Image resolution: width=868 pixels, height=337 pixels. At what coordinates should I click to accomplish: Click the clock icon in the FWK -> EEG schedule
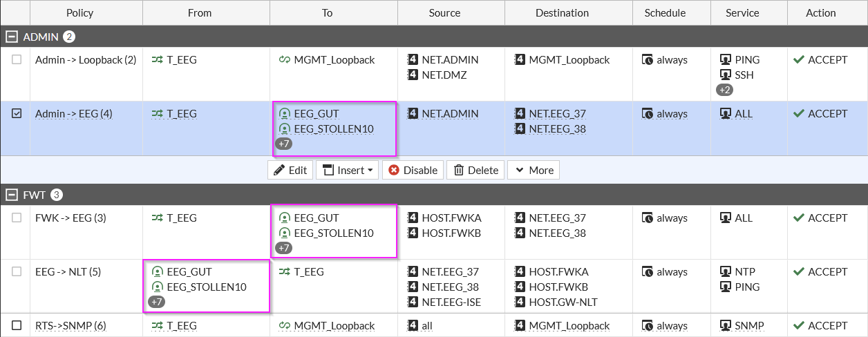648,218
